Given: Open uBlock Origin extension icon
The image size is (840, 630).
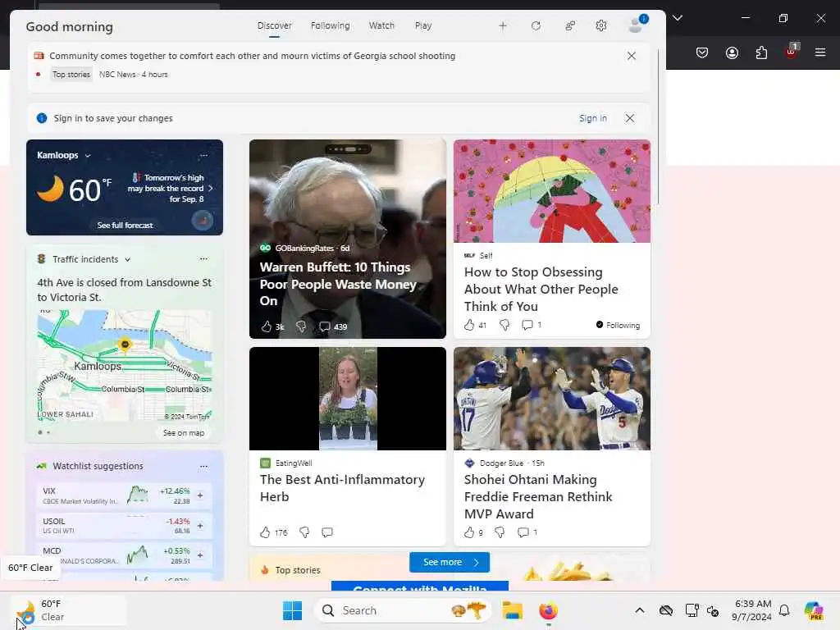Looking at the screenshot, I should point(792,52).
